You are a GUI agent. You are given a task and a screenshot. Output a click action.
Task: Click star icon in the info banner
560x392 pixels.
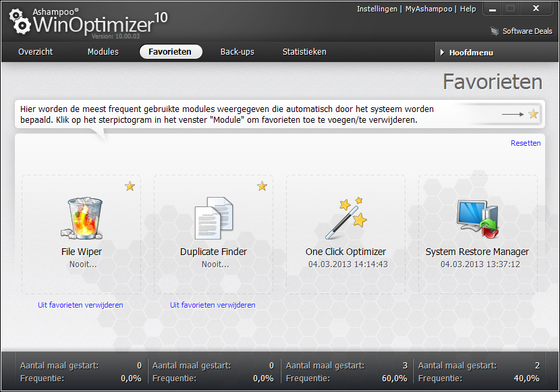pos(533,114)
